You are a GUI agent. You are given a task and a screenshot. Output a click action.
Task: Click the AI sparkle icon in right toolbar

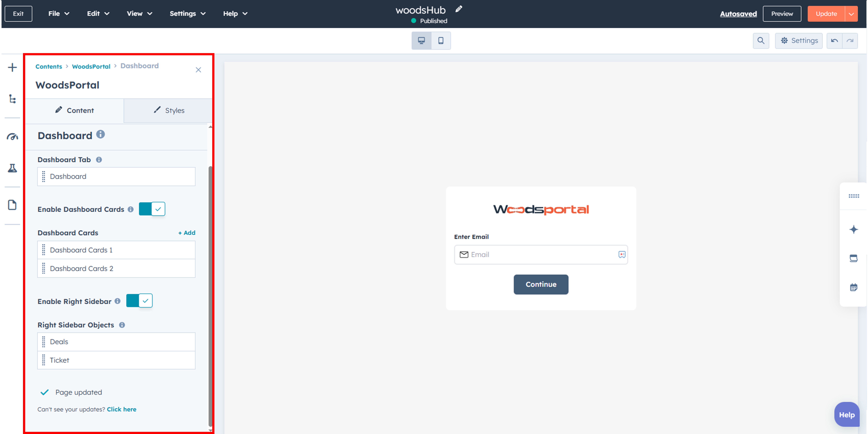pos(854,230)
